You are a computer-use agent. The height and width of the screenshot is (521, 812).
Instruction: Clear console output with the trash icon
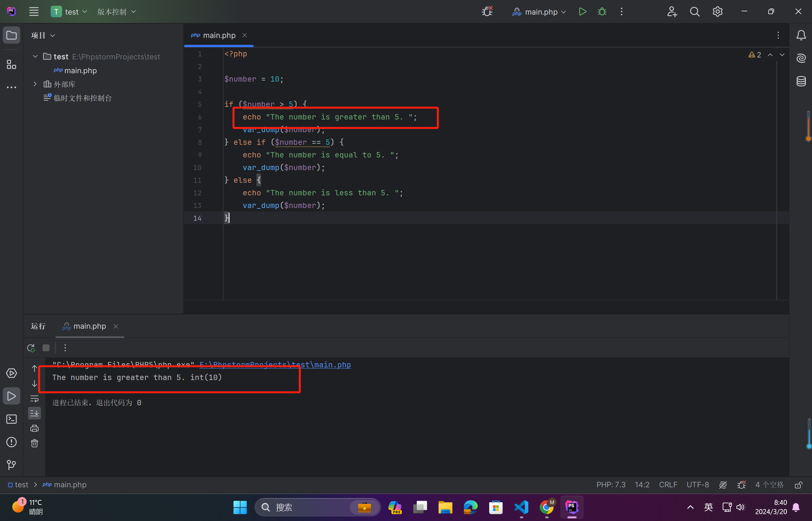click(35, 443)
